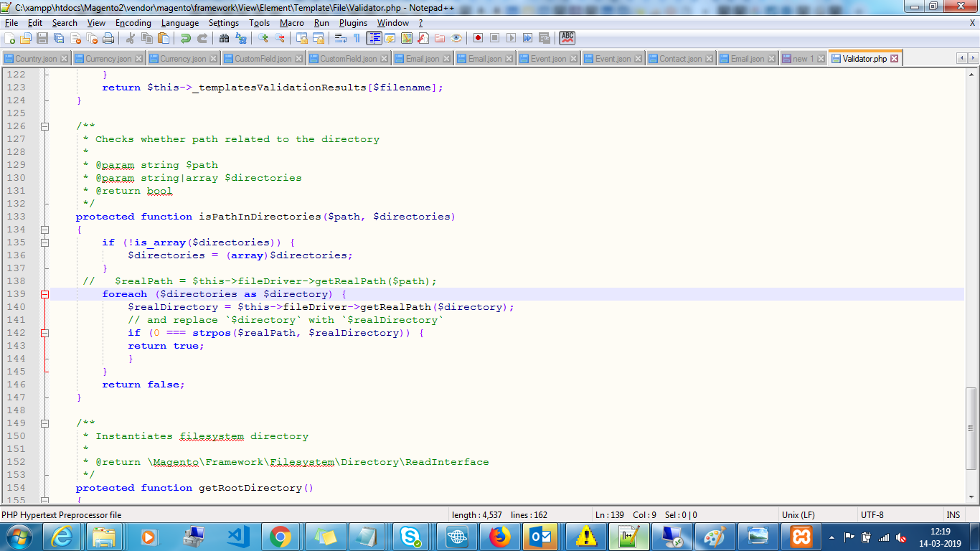Image resolution: width=980 pixels, height=551 pixels.
Task: Collapse the foreach block at line 139
Action: coord(44,294)
